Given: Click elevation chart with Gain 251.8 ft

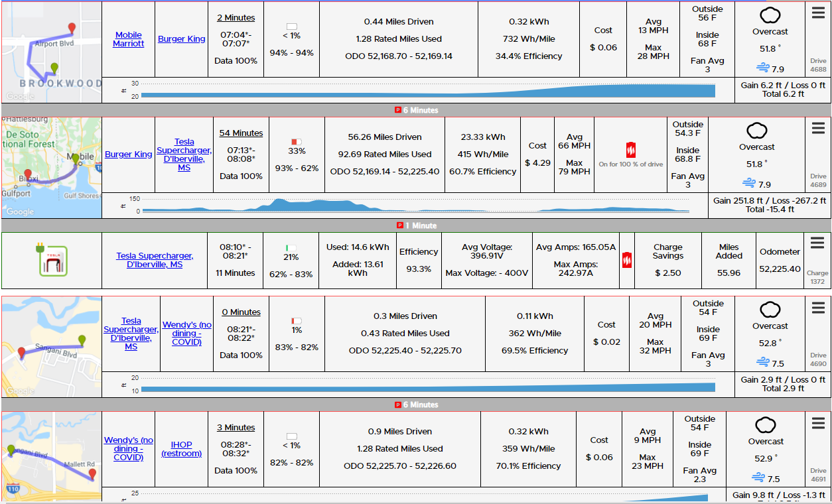Looking at the screenshot, I should (405, 206).
